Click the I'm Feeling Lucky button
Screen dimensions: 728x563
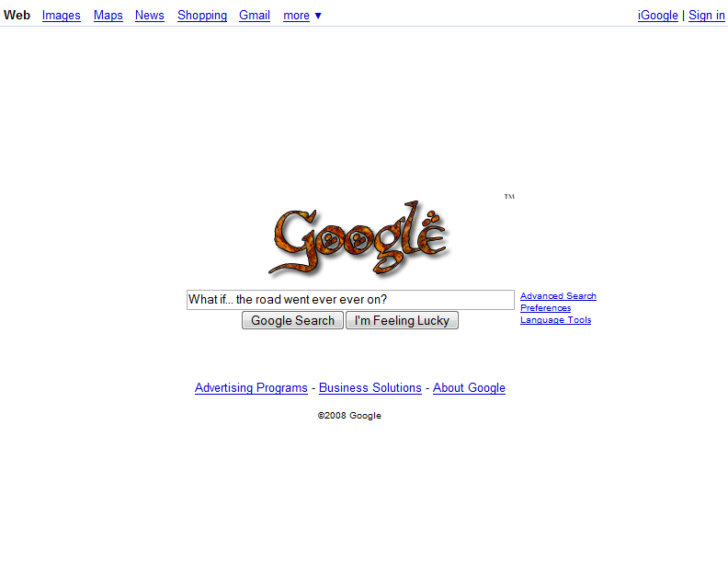pos(402,320)
